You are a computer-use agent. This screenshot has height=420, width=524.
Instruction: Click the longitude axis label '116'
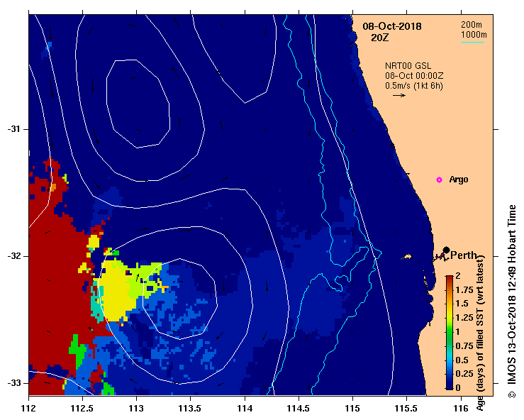pyautogui.click(x=462, y=409)
